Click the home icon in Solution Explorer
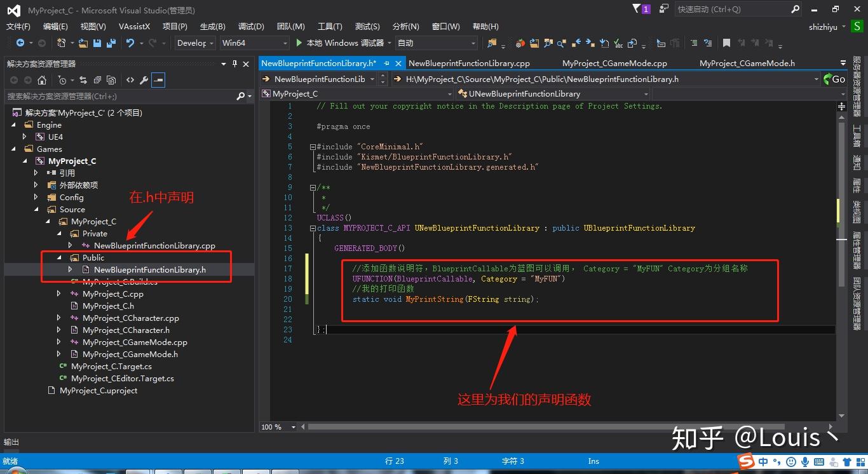 [43, 79]
